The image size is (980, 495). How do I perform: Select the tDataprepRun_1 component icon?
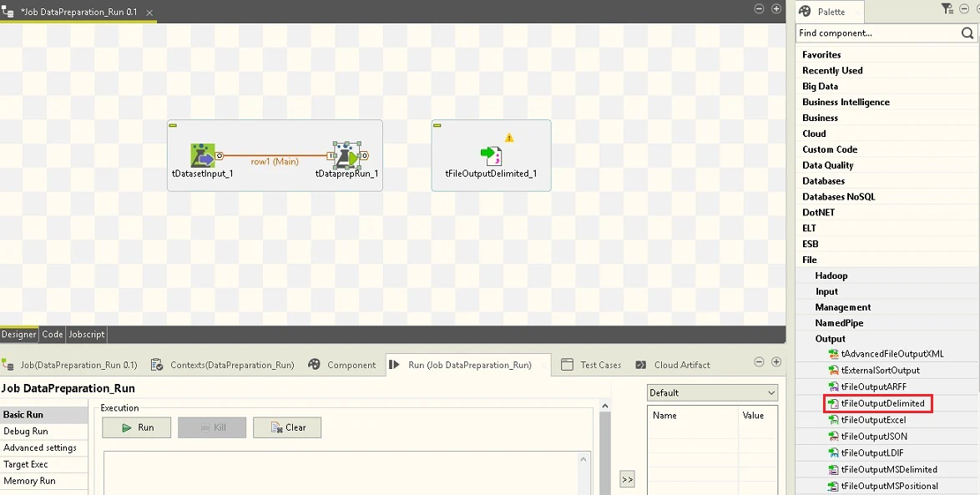tap(346, 155)
